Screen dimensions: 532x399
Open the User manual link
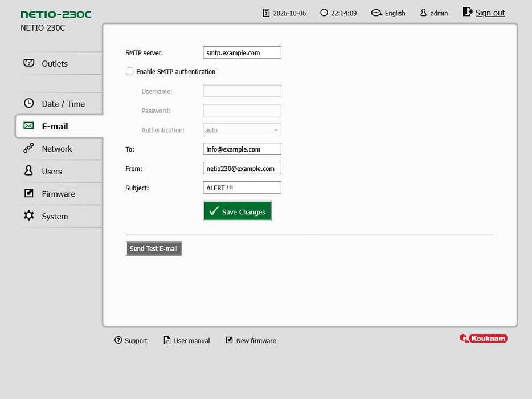tap(192, 341)
